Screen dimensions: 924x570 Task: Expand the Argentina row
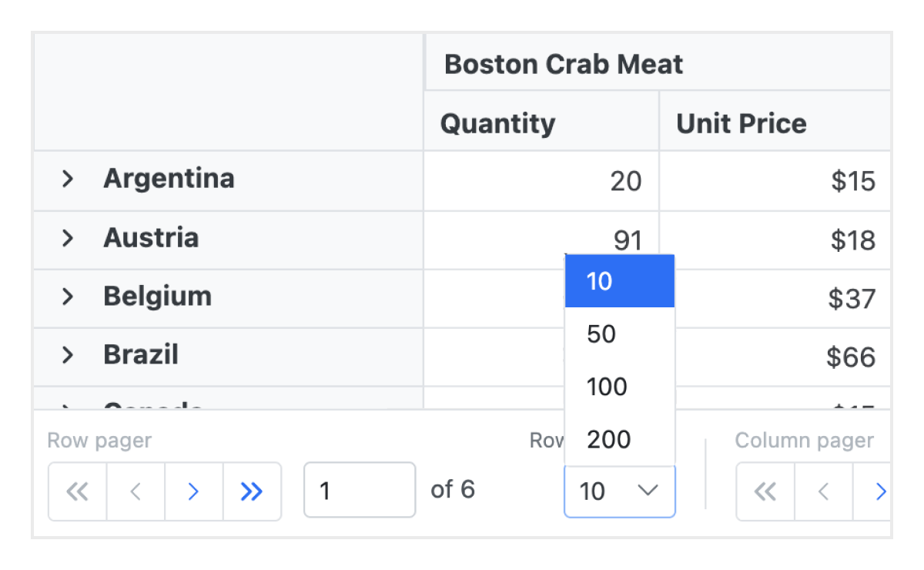68,179
